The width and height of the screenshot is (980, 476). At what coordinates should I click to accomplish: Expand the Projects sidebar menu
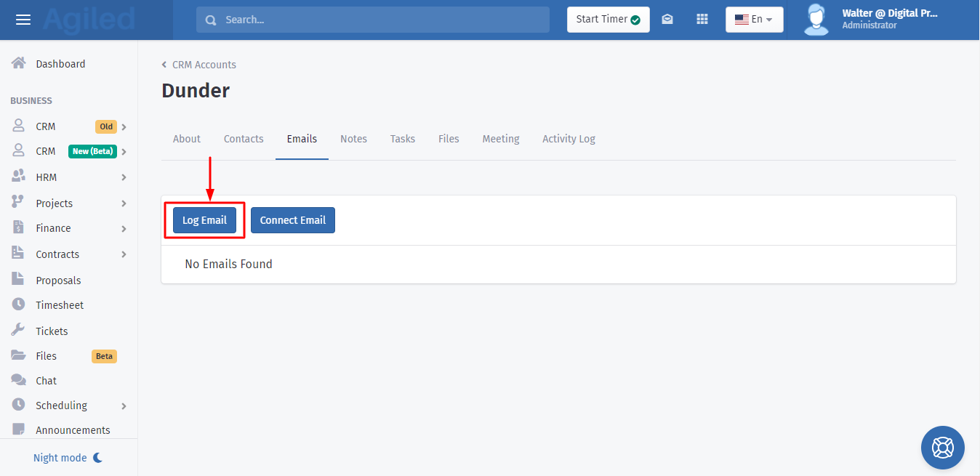69,203
